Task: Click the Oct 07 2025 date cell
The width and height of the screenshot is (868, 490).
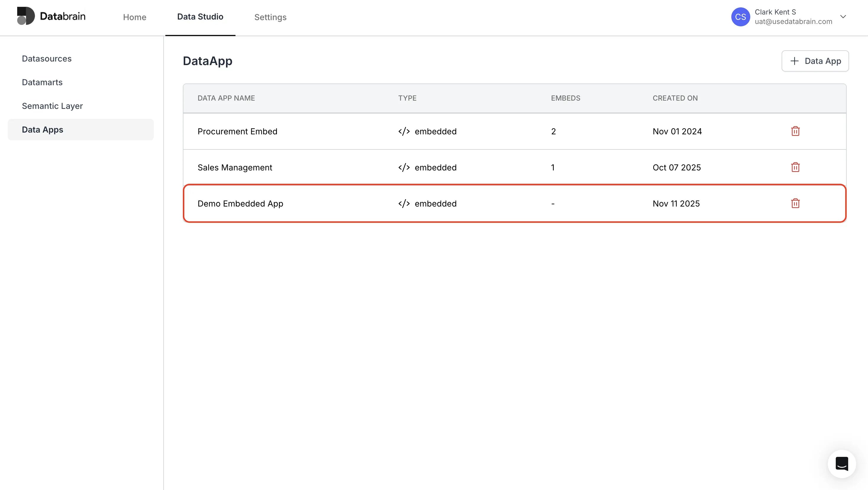Action: tap(677, 167)
